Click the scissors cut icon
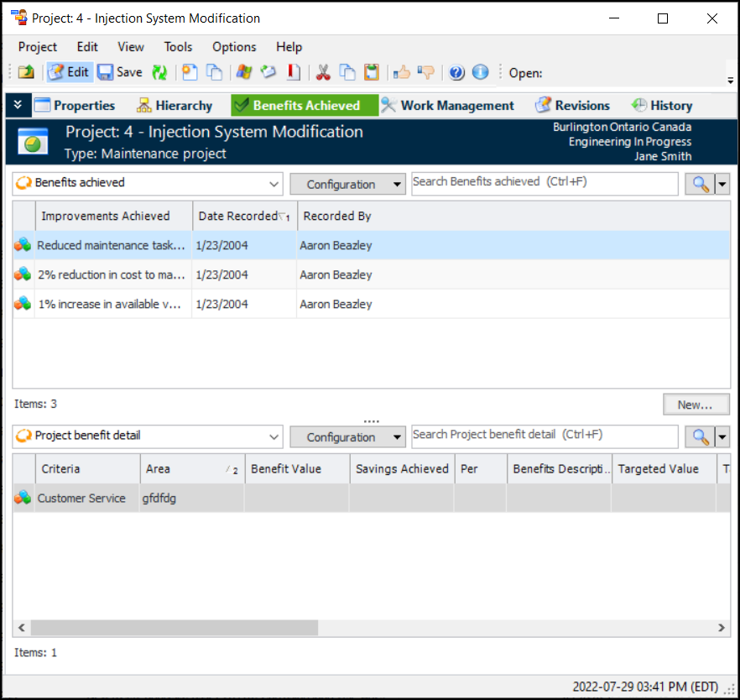The image size is (740, 700). (x=323, y=72)
